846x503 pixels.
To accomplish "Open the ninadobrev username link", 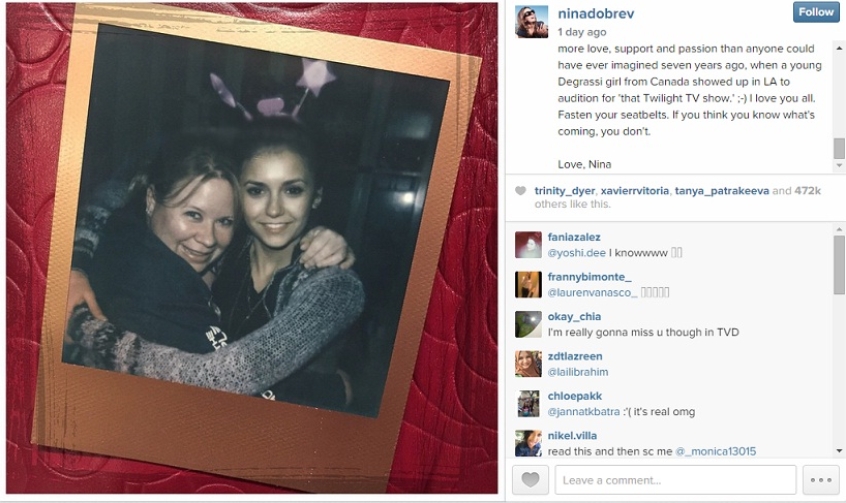I will pyautogui.click(x=596, y=13).
